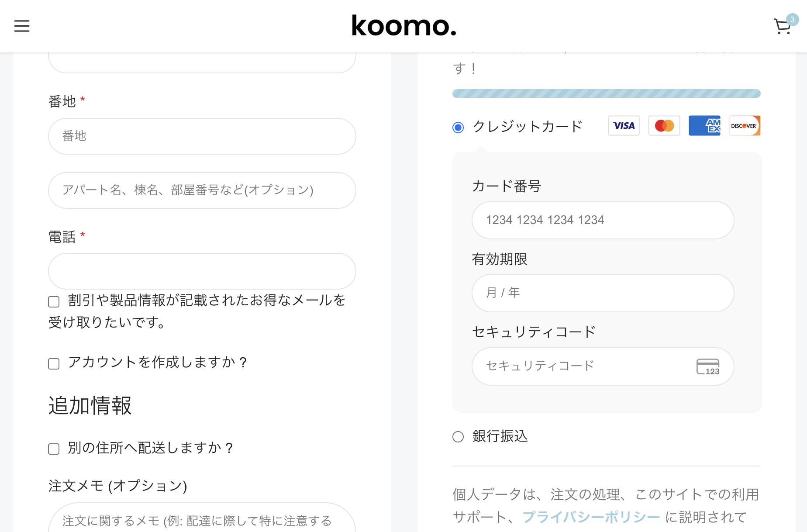
Task: Click the Mastercard logo
Action: 664,126
